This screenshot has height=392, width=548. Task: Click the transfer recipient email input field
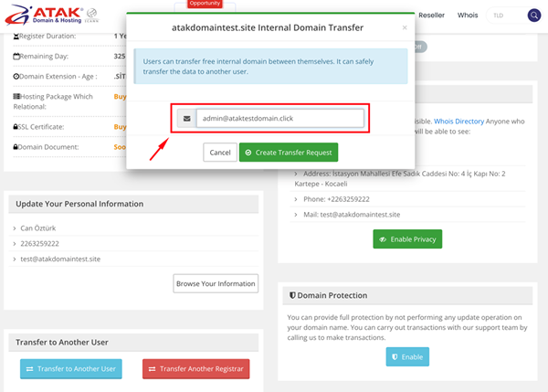(x=280, y=119)
